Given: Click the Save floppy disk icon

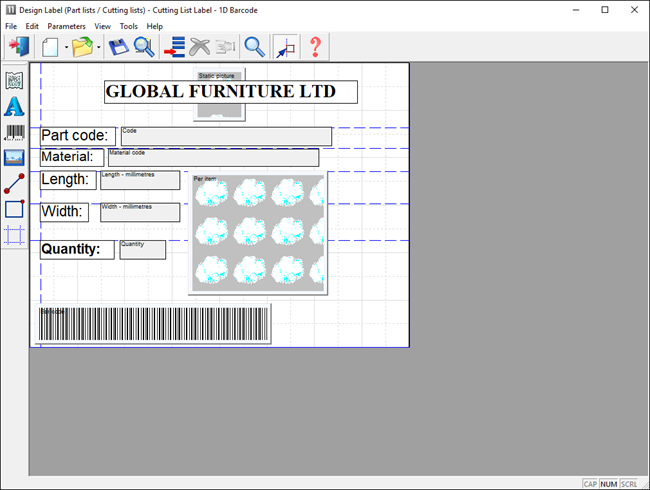Looking at the screenshot, I should pyautogui.click(x=118, y=47).
